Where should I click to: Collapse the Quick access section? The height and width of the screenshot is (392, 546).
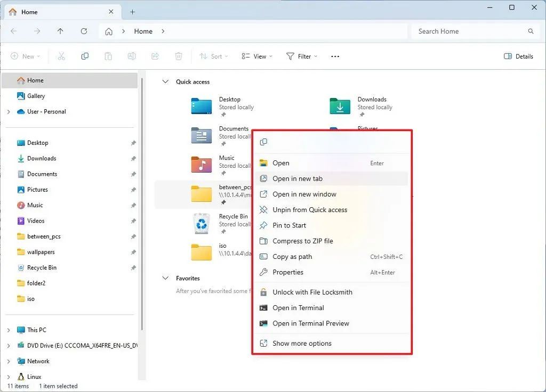click(165, 82)
